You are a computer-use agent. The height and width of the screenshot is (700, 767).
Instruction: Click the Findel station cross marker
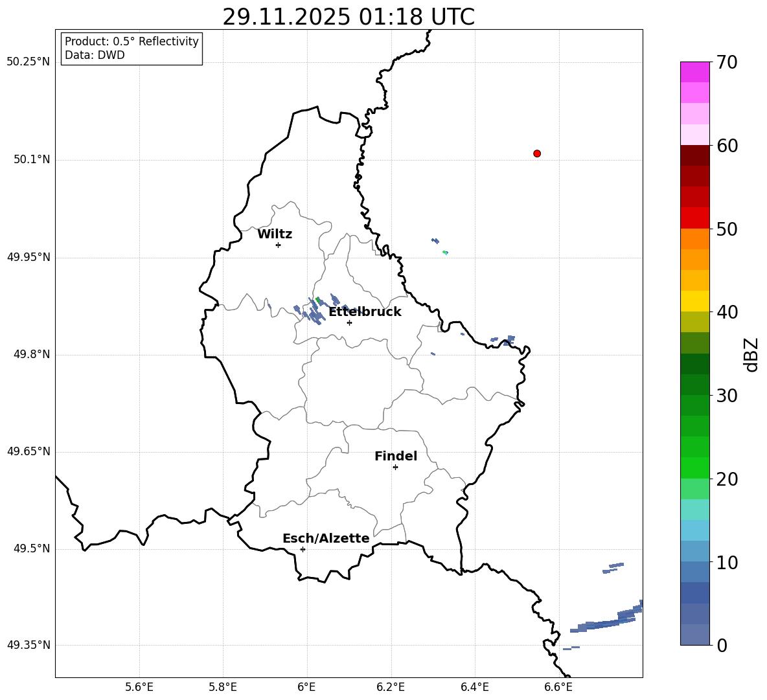(395, 468)
